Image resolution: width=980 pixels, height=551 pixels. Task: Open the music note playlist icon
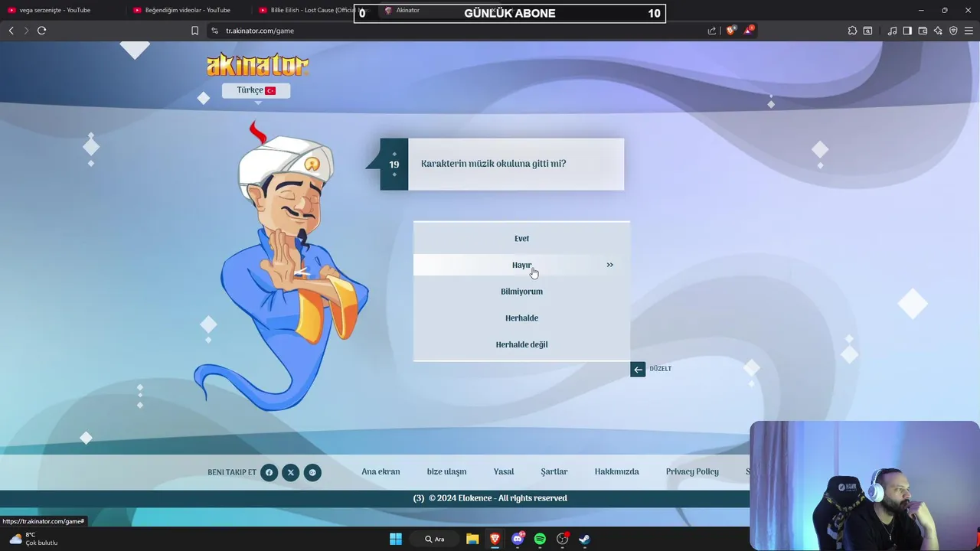point(892,31)
